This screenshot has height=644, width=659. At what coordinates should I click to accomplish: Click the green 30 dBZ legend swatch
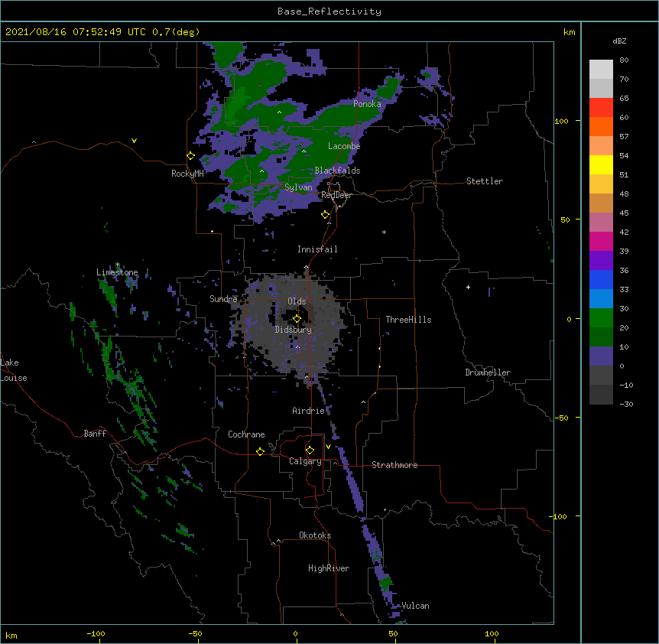[x=601, y=318]
